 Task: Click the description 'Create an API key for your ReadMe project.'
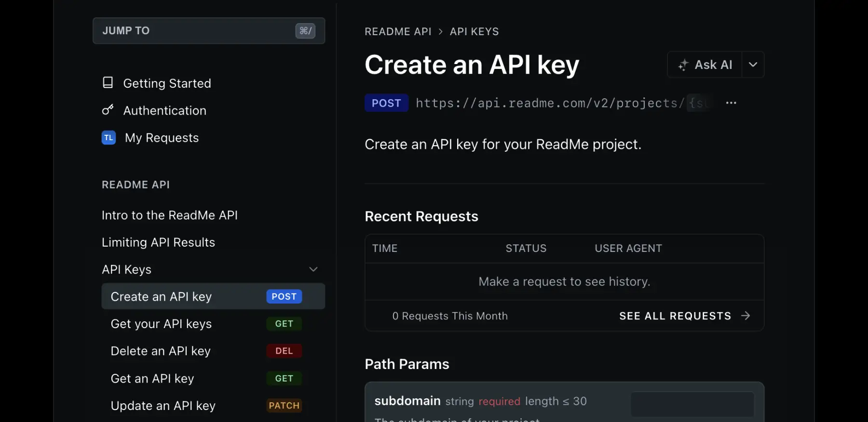pos(503,145)
